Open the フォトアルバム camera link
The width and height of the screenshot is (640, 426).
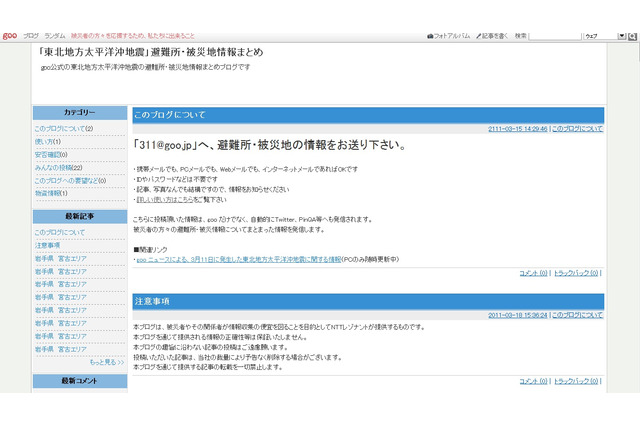(449, 36)
